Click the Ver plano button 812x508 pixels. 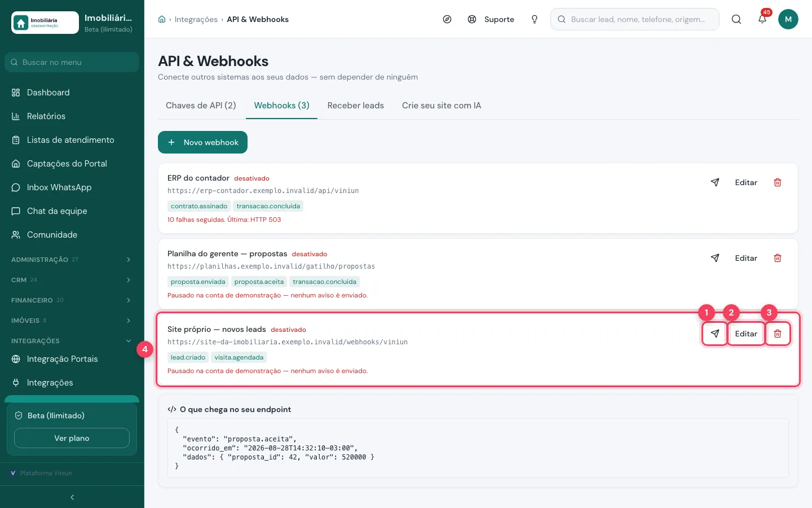tap(72, 438)
